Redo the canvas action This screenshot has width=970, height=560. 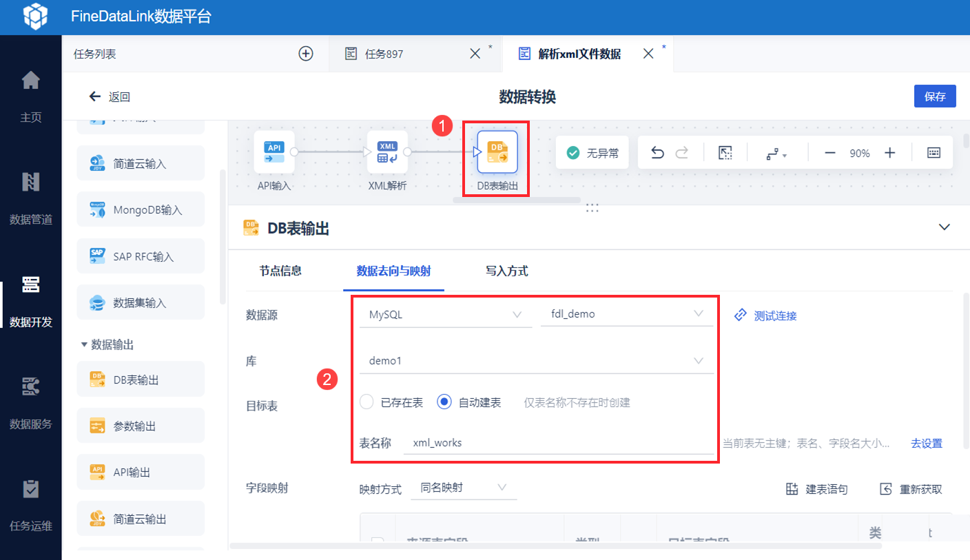coord(682,153)
